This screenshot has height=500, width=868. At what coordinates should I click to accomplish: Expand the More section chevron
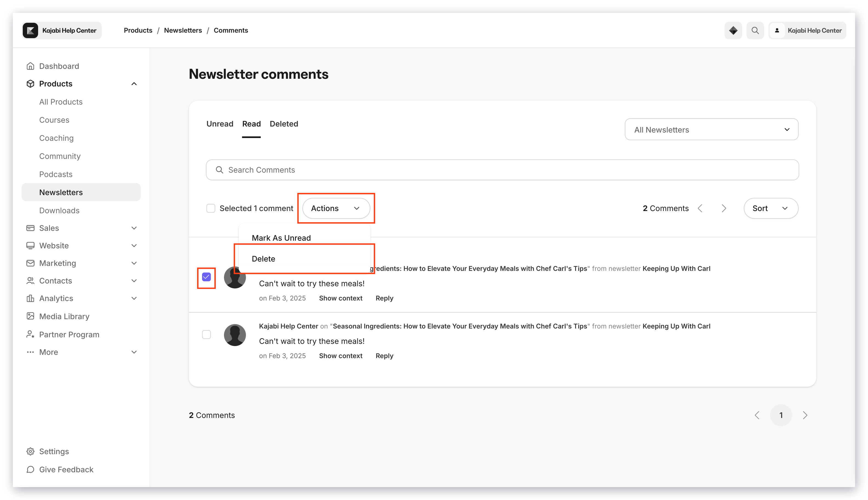134,352
